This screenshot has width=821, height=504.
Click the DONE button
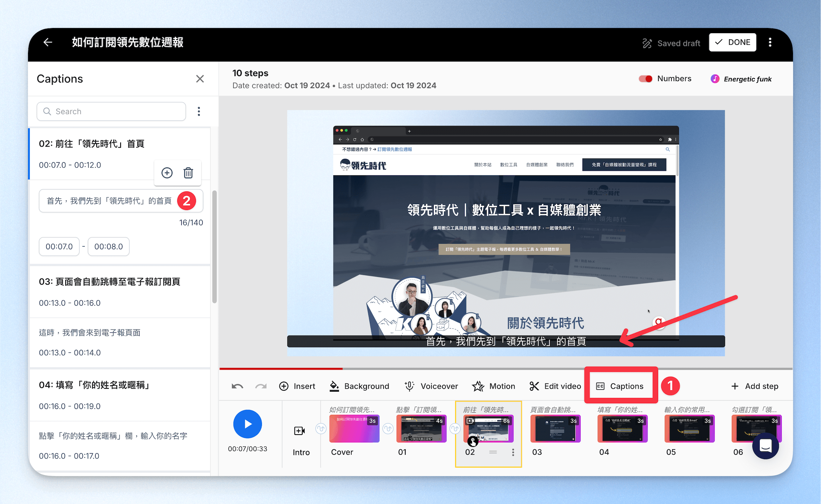click(x=733, y=42)
